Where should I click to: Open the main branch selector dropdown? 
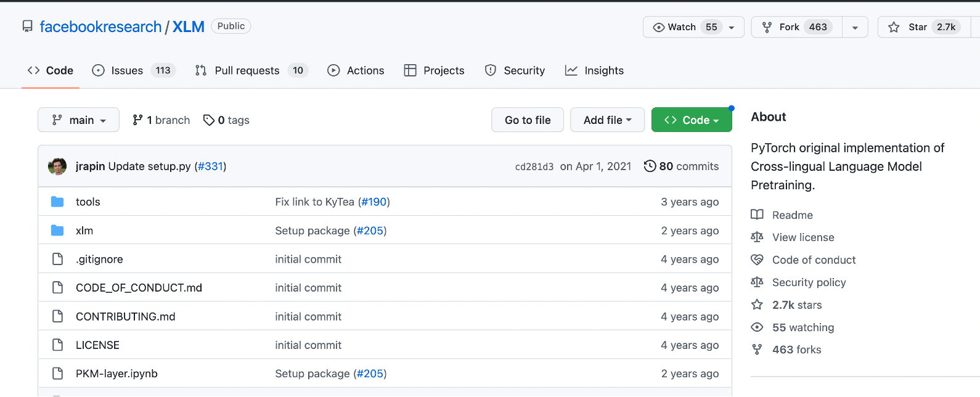coord(78,120)
